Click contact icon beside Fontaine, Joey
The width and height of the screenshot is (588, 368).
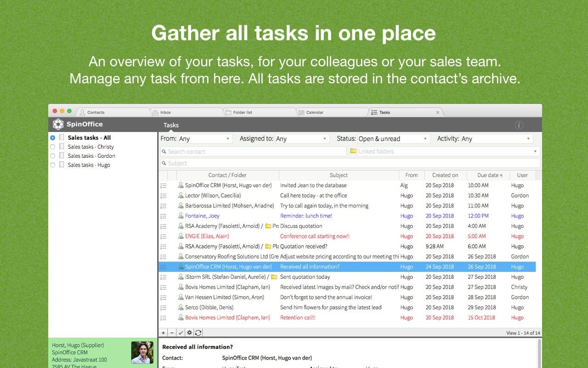(181, 216)
